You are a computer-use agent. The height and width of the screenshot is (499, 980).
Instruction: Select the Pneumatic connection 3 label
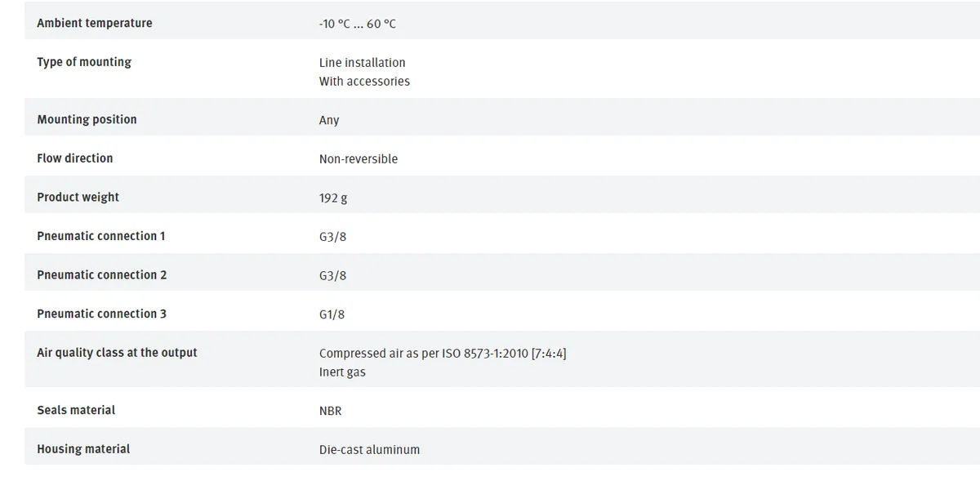tap(102, 314)
